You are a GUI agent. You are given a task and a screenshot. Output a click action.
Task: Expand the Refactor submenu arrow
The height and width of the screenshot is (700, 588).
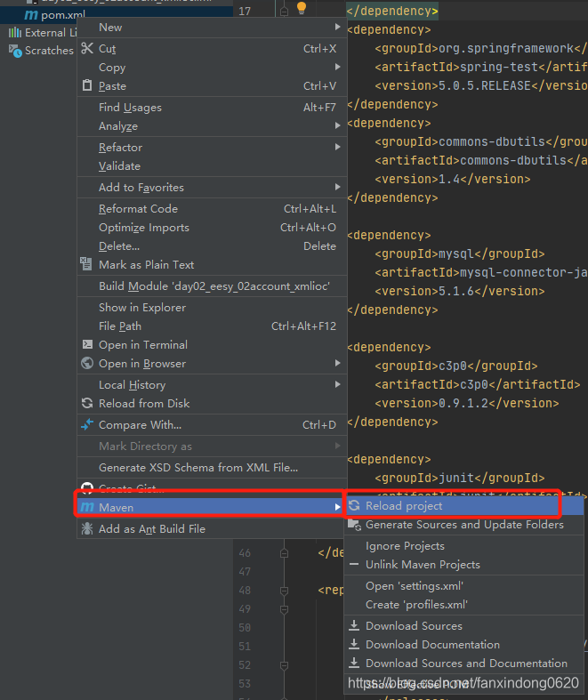[x=337, y=147]
